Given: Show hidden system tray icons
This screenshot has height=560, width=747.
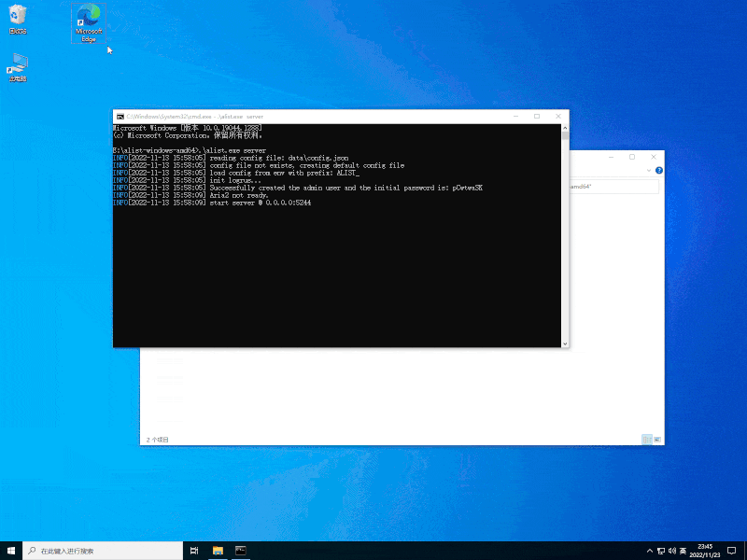Looking at the screenshot, I should click(x=649, y=551).
